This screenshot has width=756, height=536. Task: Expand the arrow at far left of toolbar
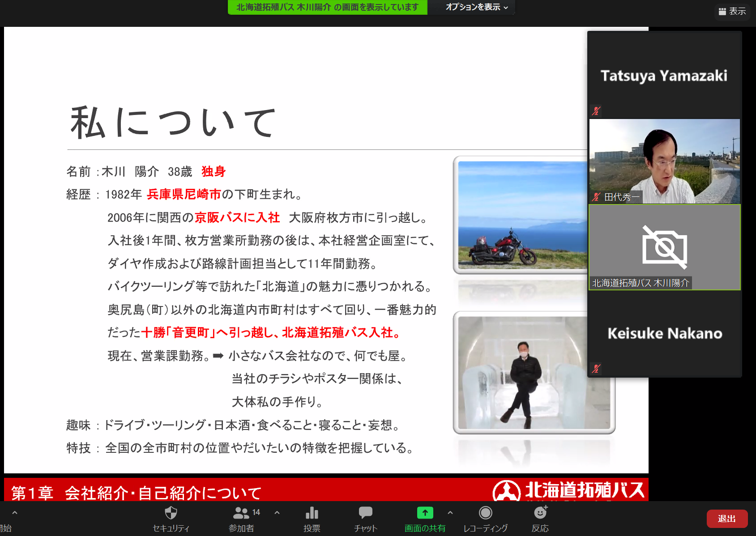pos(15,513)
